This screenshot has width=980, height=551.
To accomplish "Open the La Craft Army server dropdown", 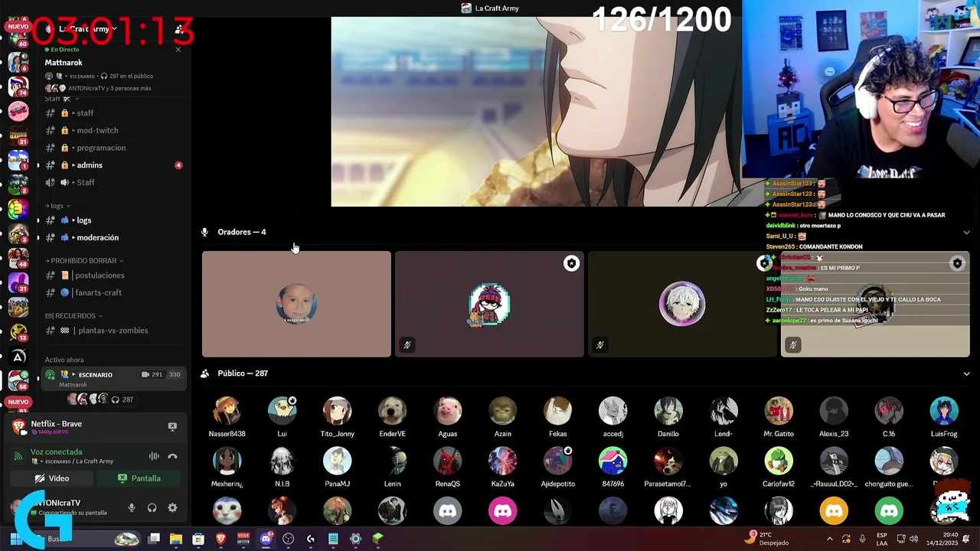I will pyautogui.click(x=89, y=29).
